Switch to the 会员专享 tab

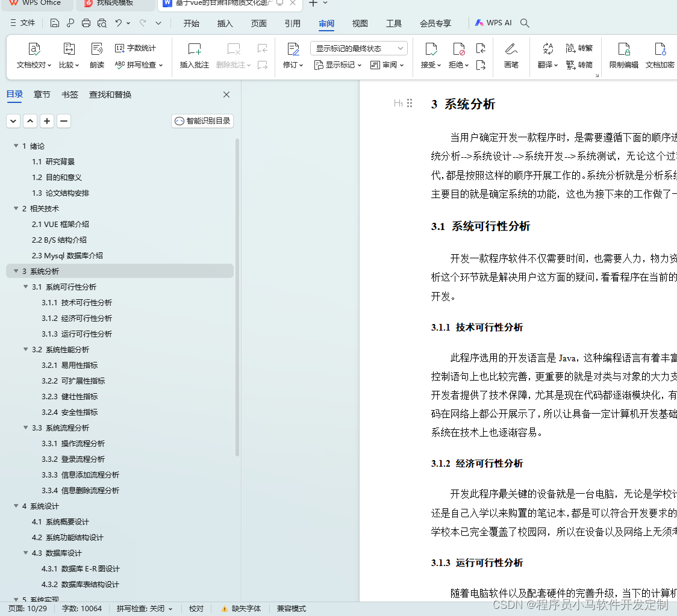coord(435,23)
